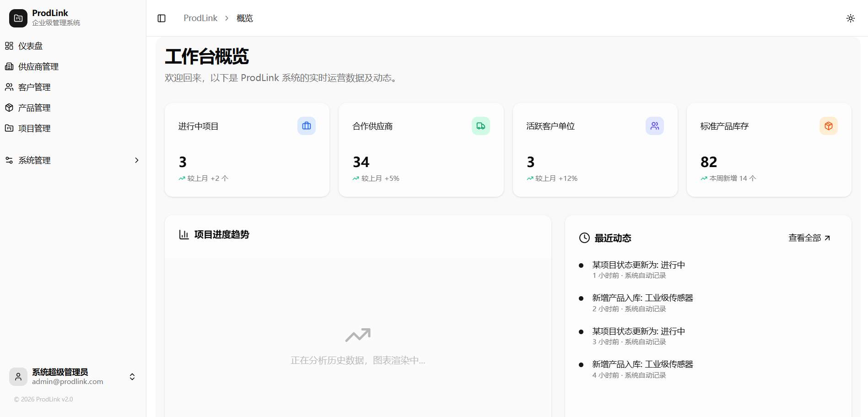The width and height of the screenshot is (868, 417).
Task: Select the 4 小时前 新增产品入库 entry
Action: coord(642,369)
